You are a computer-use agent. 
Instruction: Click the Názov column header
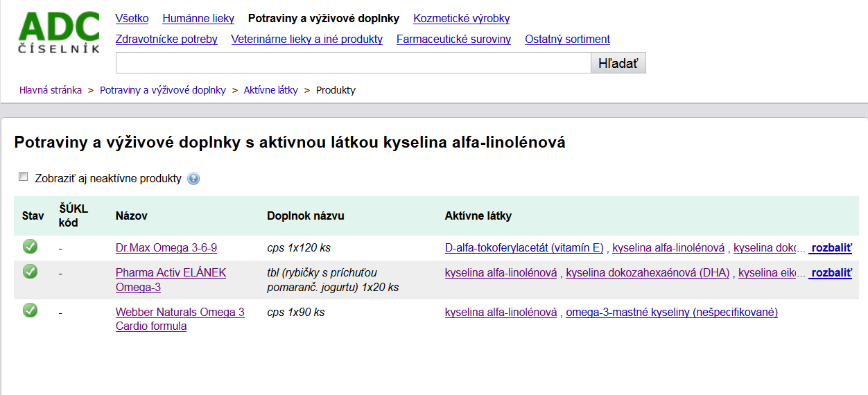pos(132,216)
